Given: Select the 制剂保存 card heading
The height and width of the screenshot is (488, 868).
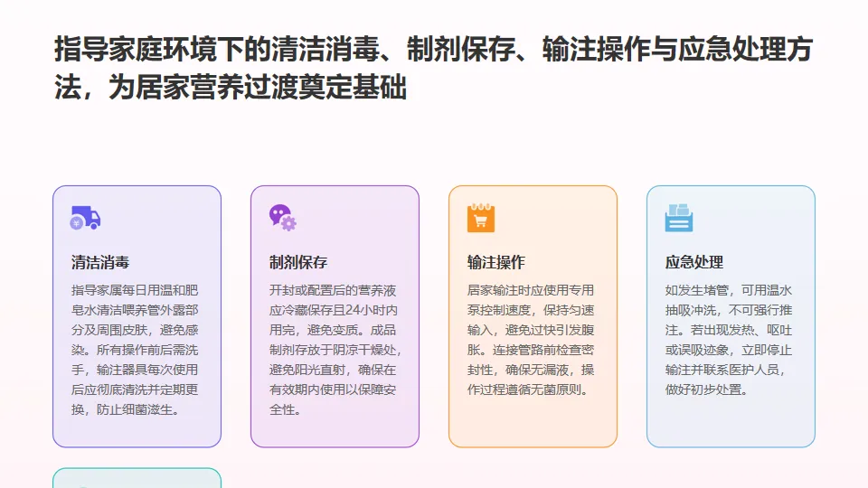Looking at the screenshot, I should [298, 262].
